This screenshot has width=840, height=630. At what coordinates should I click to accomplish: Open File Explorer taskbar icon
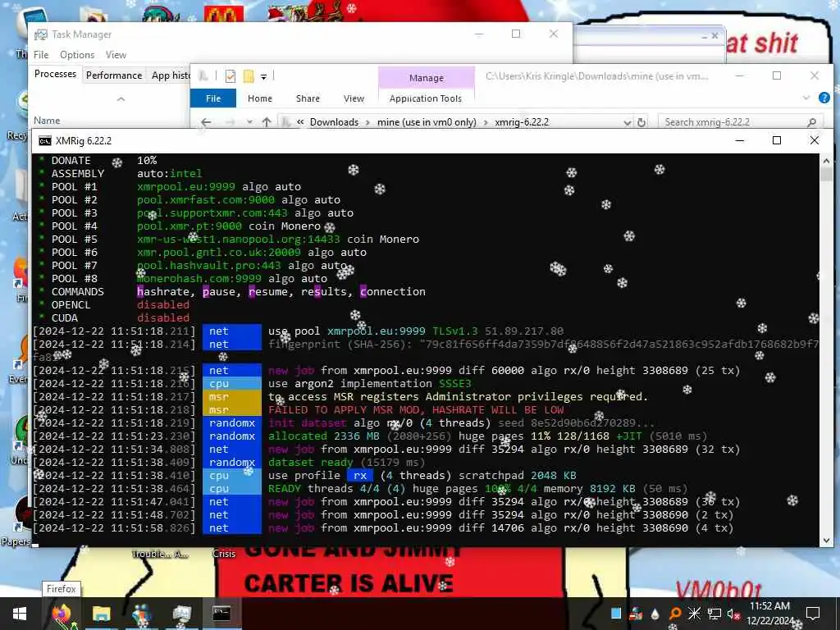(x=101, y=614)
